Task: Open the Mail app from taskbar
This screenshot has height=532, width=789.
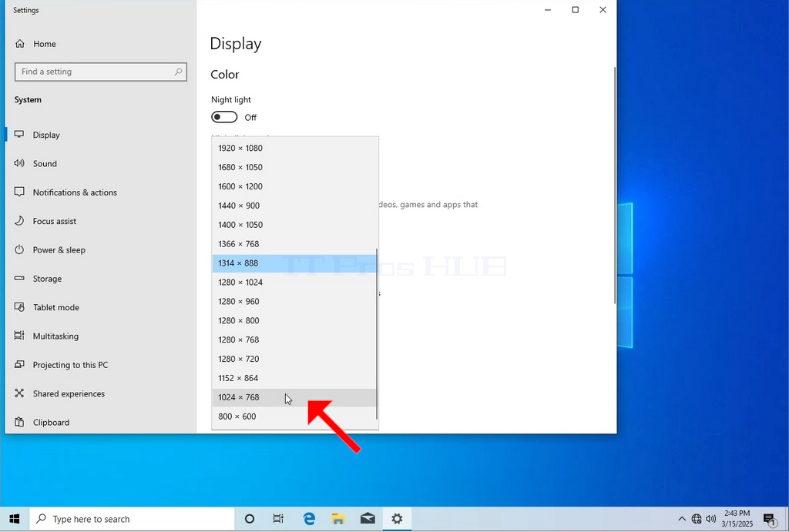Action: coord(368,519)
